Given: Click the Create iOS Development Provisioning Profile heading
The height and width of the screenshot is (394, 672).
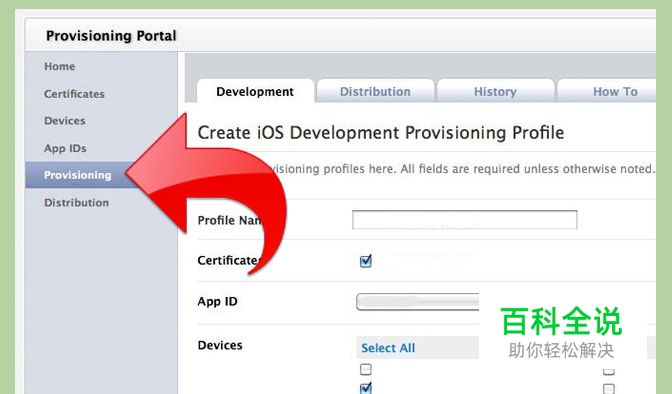Looking at the screenshot, I should 381,132.
